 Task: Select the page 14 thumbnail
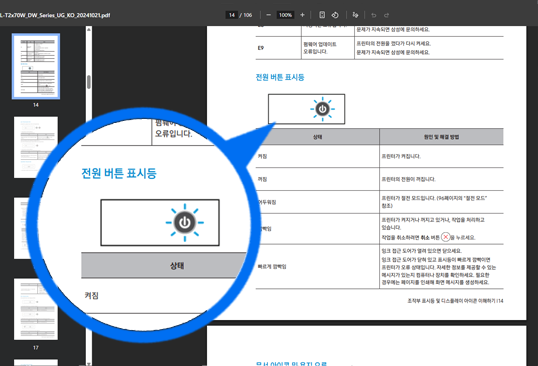pos(36,66)
